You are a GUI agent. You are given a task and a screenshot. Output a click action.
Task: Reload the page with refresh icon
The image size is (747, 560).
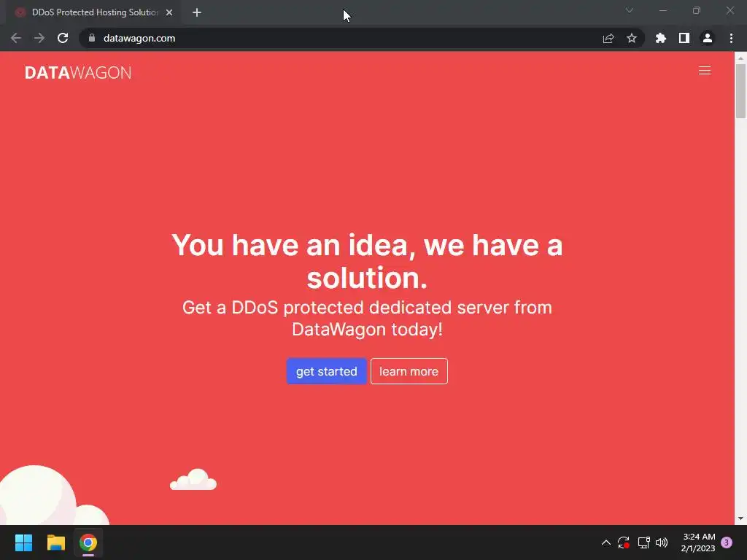[x=63, y=38]
